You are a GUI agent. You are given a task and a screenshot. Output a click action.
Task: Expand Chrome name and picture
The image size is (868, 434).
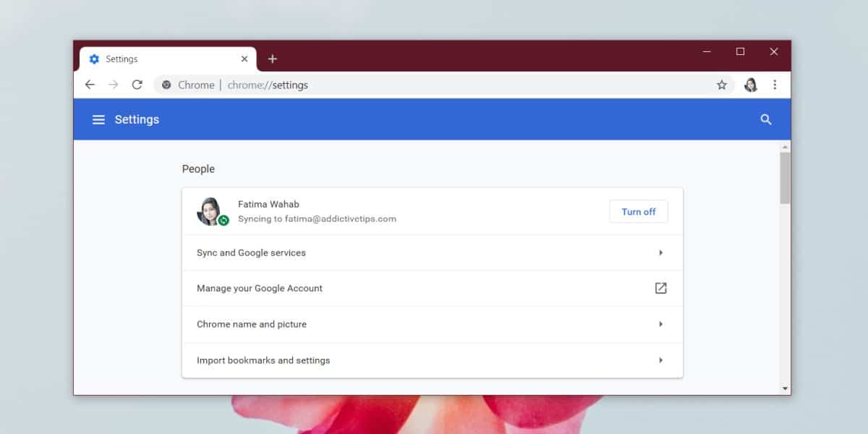coord(433,324)
